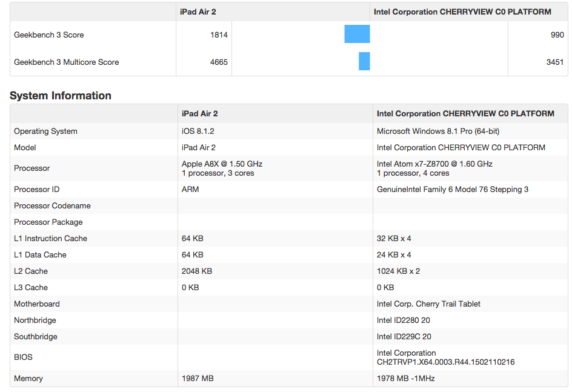This screenshot has width=572, height=392.
Task: Click the L3 Cache label
Action: [x=31, y=288]
